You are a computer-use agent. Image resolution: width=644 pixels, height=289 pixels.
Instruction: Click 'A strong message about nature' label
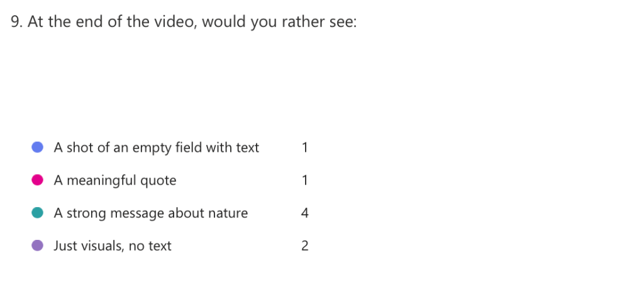click(x=150, y=213)
